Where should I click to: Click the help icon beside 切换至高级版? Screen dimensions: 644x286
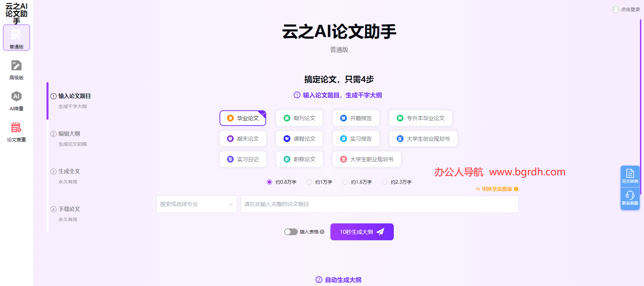point(516,189)
